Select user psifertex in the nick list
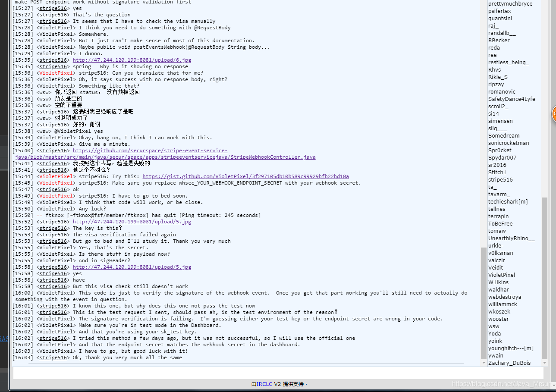The height and width of the screenshot is (392, 556). coord(499,11)
